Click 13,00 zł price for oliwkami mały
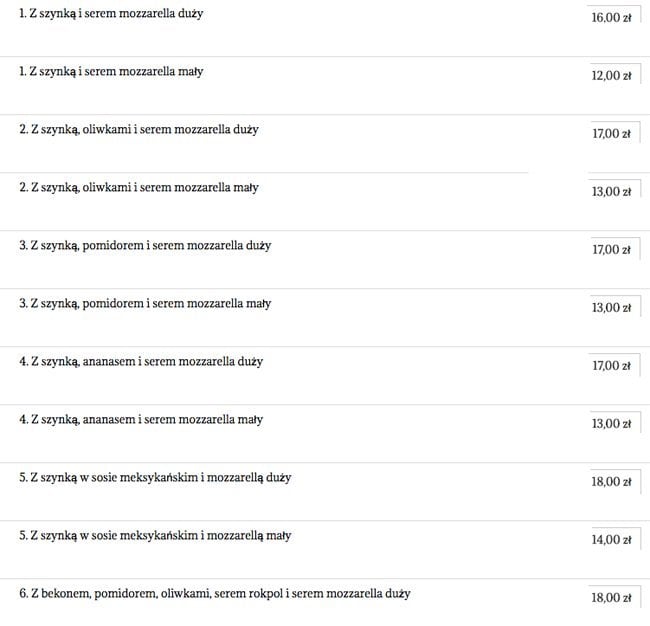 click(x=614, y=192)
